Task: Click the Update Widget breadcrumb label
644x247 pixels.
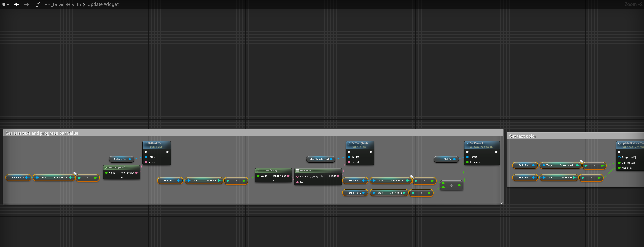Action: click(x=103, y=5)
